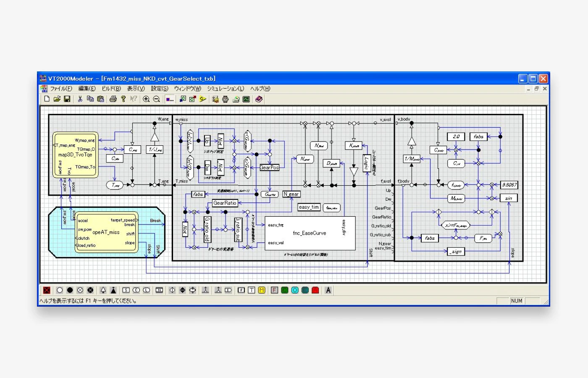Open the シミュレーション(L) menu
The image size is (588, 378).
coord(225,89)
